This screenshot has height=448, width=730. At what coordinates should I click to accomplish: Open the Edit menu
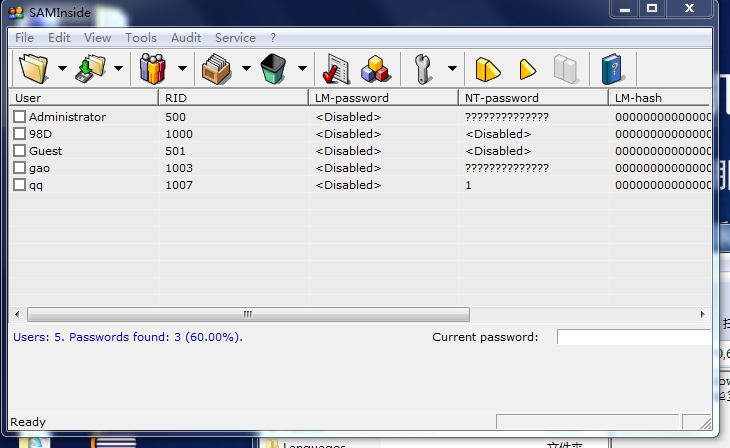pyautogui.click(x=59, y=38)
